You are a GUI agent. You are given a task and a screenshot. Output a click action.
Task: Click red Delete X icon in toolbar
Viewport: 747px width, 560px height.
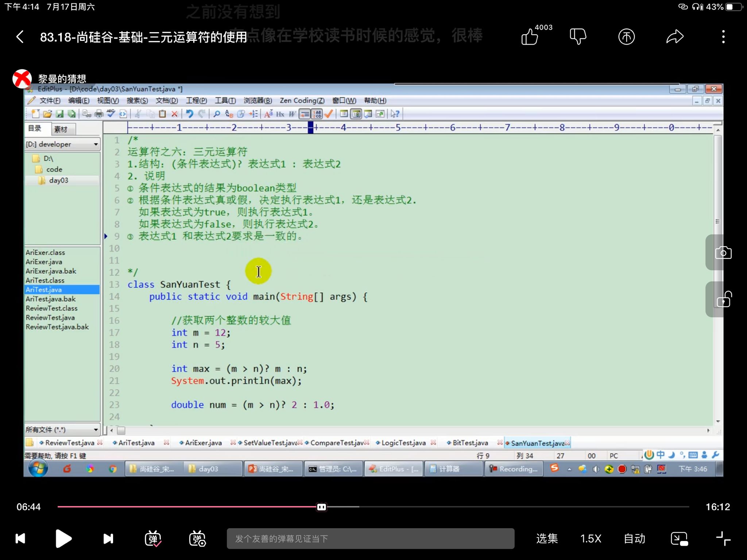pos(174,114)
